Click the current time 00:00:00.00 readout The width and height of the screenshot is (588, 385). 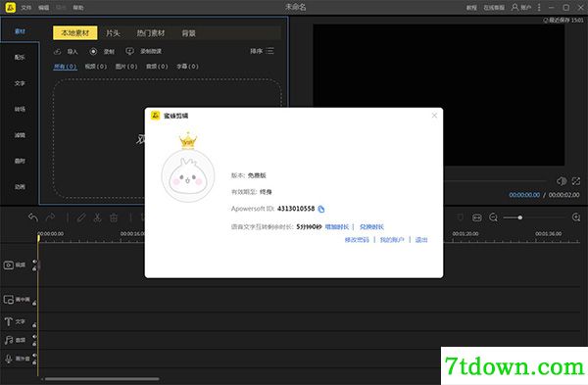524,195
